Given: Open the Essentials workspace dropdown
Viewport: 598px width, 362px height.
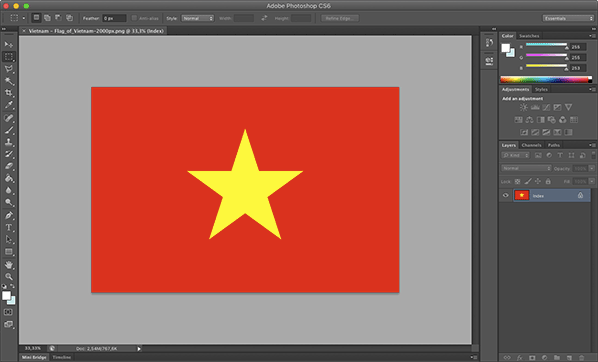Looking at the screenshot, I should (x=568, y=18).
